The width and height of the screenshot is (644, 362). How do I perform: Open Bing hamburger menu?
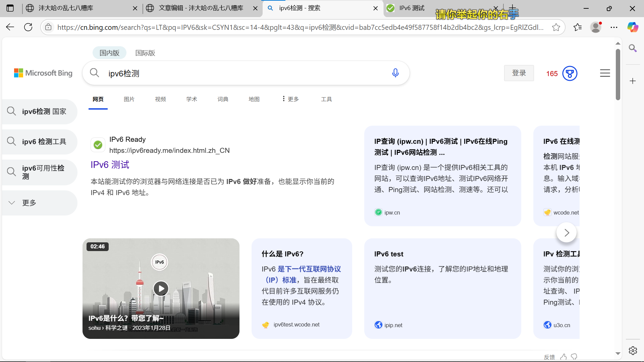[605, 73]
